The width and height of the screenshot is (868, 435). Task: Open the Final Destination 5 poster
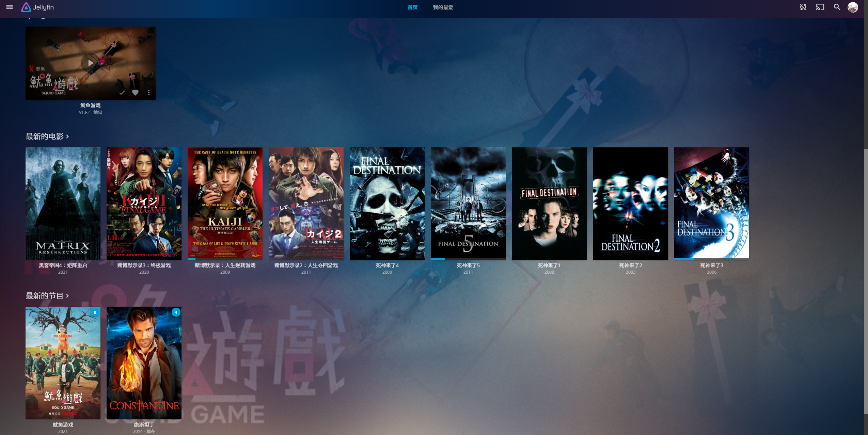pyautogui.click(x=468, y=203)
